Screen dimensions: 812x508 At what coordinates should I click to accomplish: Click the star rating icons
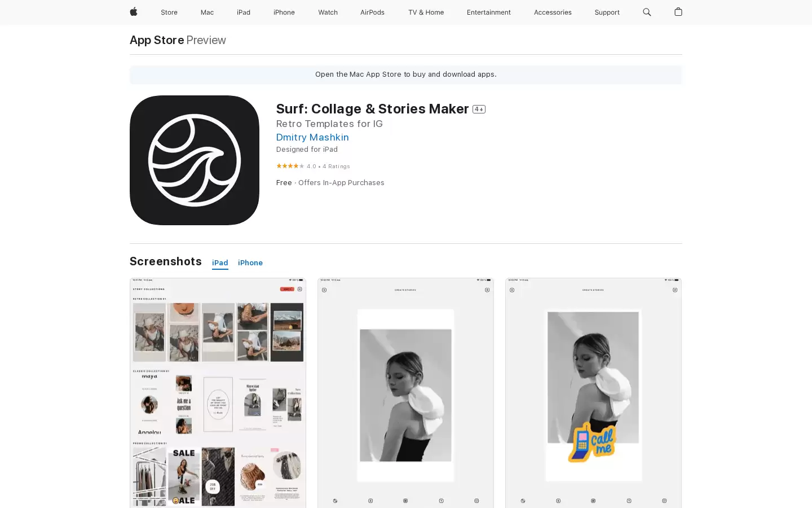[290, 166]
